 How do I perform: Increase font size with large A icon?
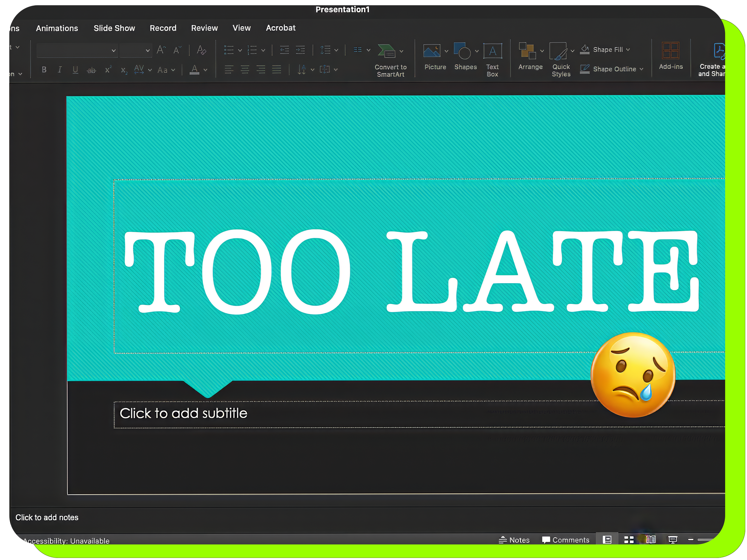coord(161,50)
